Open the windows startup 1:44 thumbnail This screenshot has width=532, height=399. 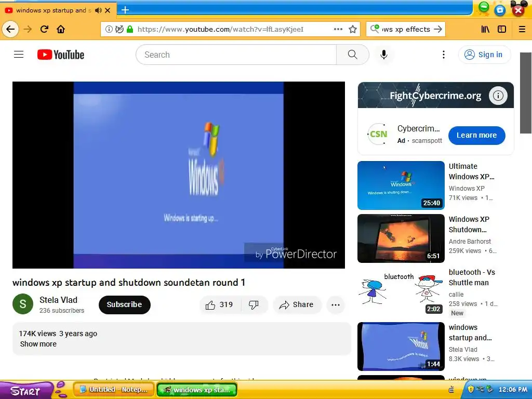click(x=401, y=346)
